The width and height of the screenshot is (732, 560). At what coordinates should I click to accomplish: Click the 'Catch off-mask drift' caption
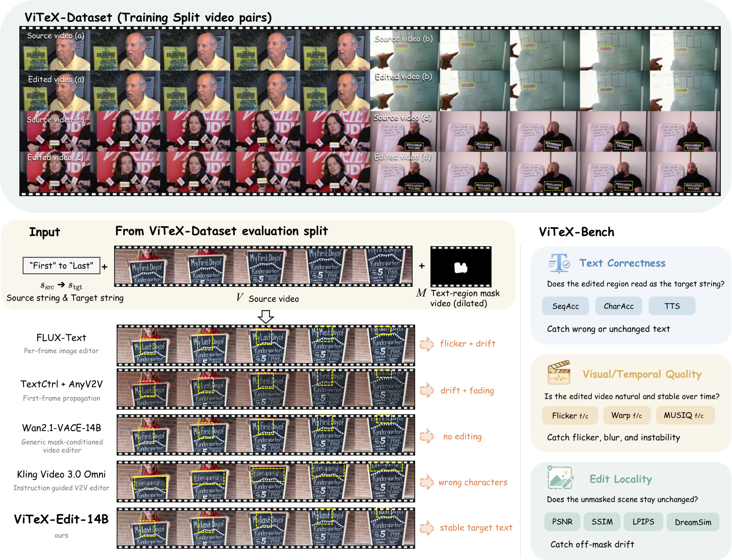pos(592,544)
